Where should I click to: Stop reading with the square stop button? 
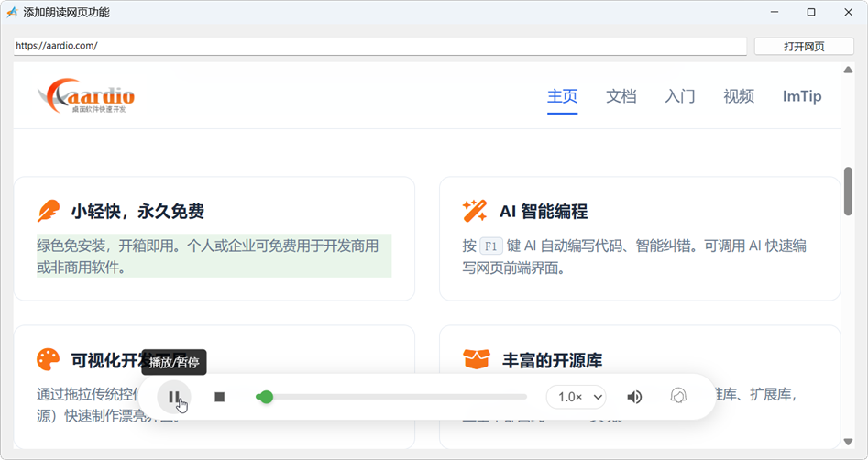point(220,397)
